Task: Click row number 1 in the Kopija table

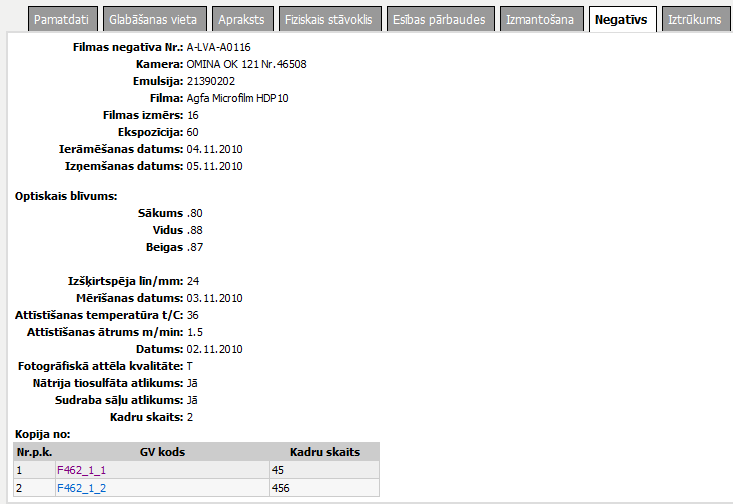Action: [21, 469]
